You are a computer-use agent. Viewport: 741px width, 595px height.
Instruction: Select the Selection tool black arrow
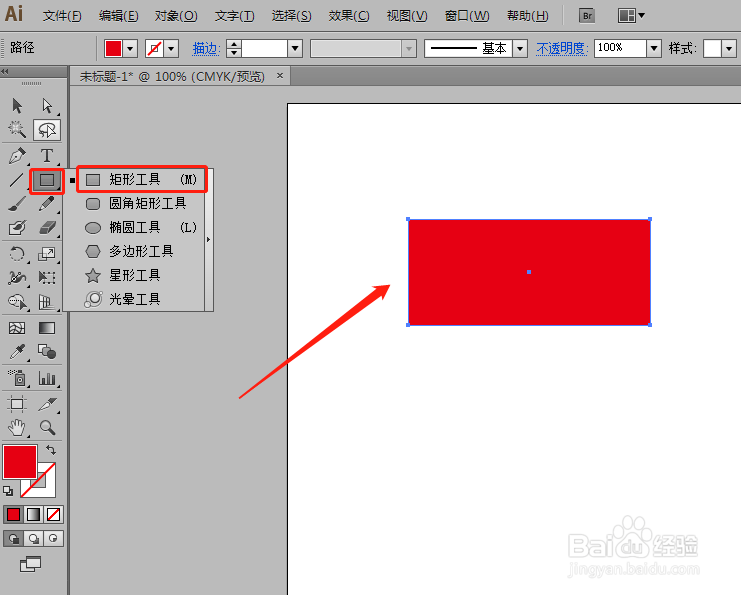(x=17, y=105)
